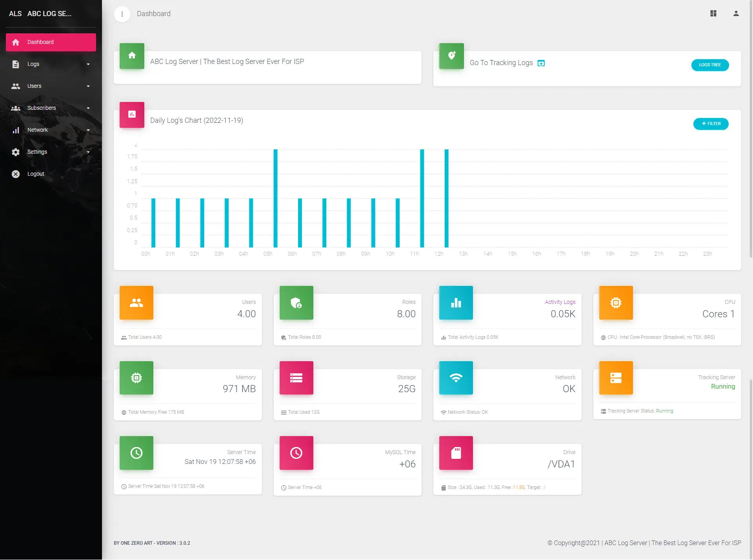Click the CPU processor chip icon
This screenshot has width=753, height=560.
point(616,303)
